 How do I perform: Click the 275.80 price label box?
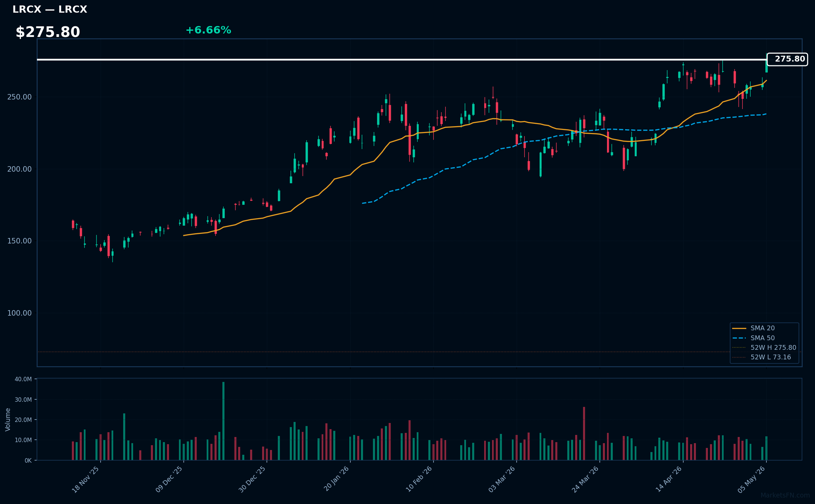click(x=787, y=59)
